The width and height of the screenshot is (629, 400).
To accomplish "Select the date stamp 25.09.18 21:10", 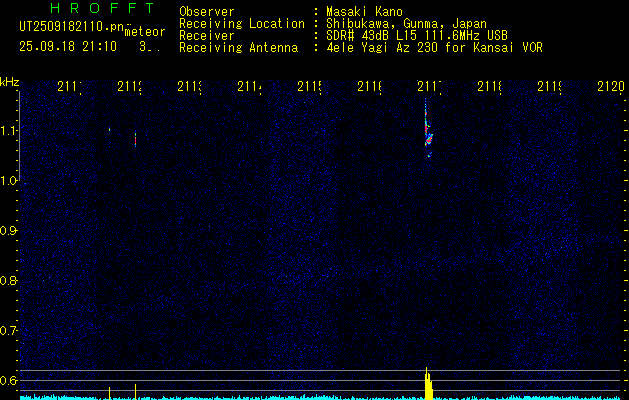I will click(68, 47).
